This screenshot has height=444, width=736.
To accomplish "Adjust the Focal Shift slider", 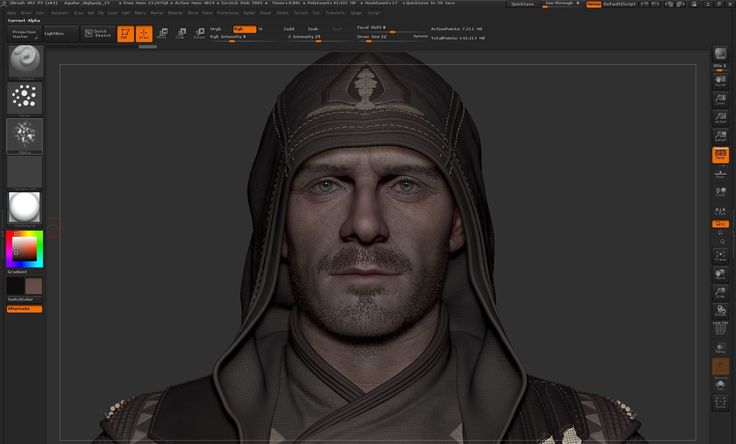I will [391, 29].
